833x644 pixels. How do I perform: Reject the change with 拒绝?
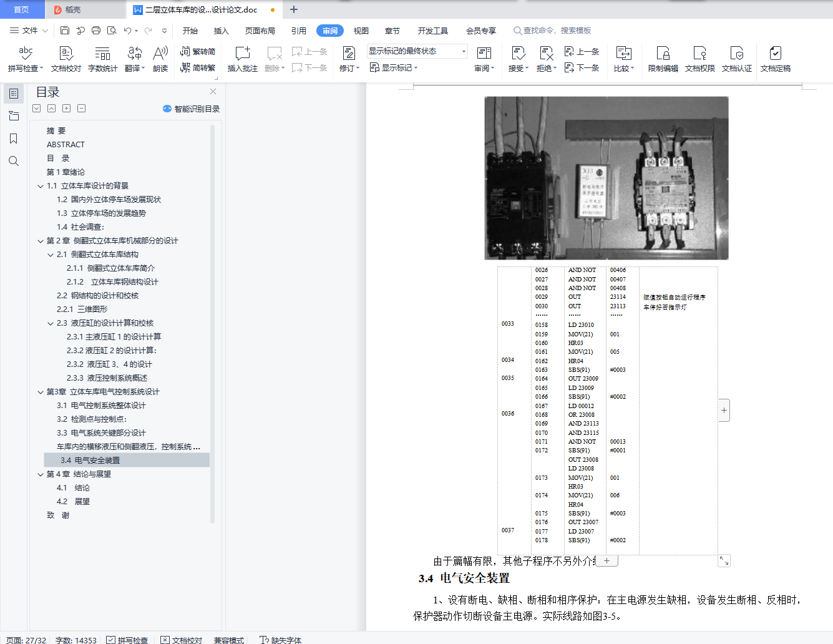(547, 59)
